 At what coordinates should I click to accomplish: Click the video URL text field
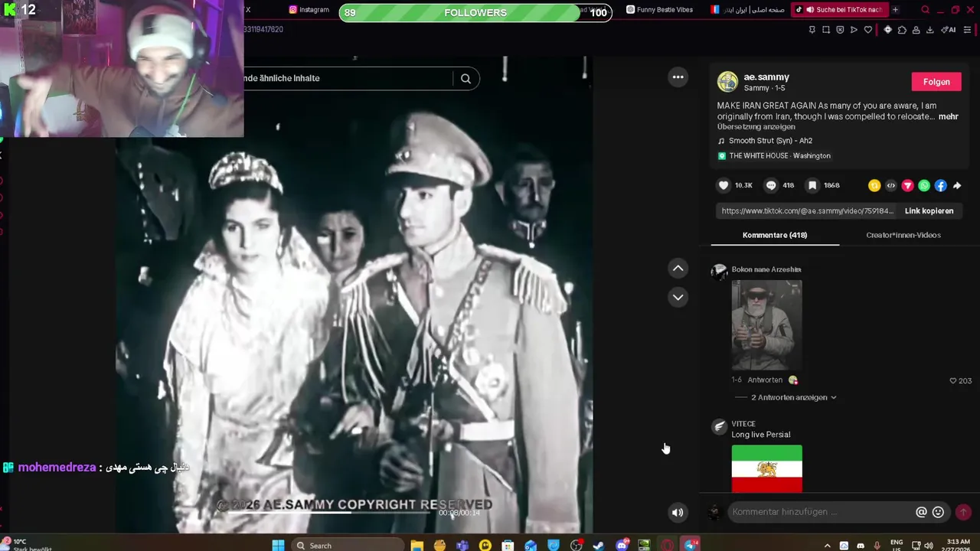[807, 211]
